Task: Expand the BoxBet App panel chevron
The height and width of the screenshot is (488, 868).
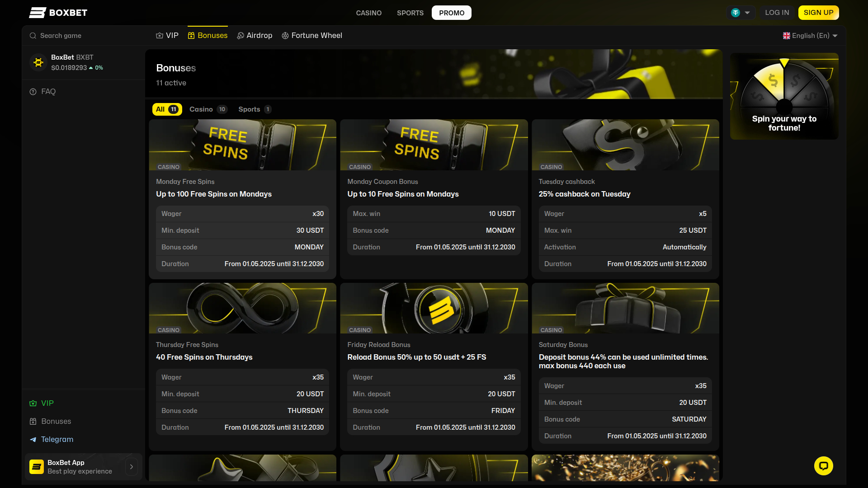Action: [x=131, y=466]
